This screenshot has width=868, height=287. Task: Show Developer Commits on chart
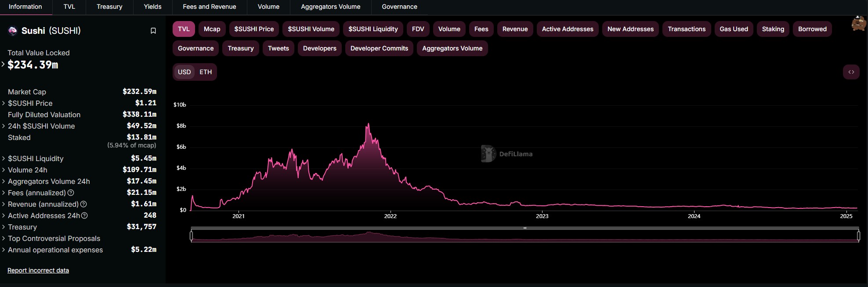coord(379,48)
